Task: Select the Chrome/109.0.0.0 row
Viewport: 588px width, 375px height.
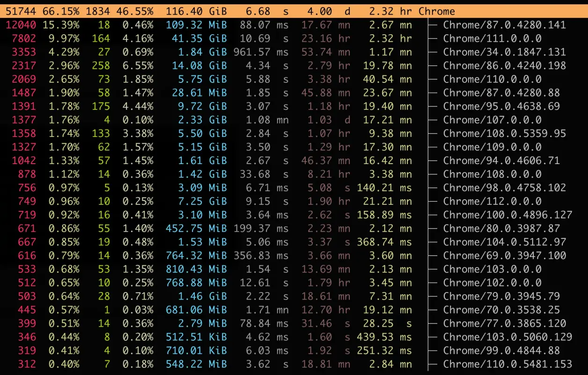Action: coord(294,147)
